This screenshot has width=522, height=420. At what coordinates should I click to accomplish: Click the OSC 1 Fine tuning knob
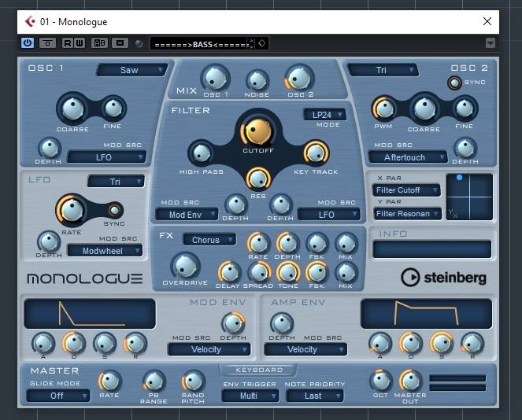click(113, 108)
